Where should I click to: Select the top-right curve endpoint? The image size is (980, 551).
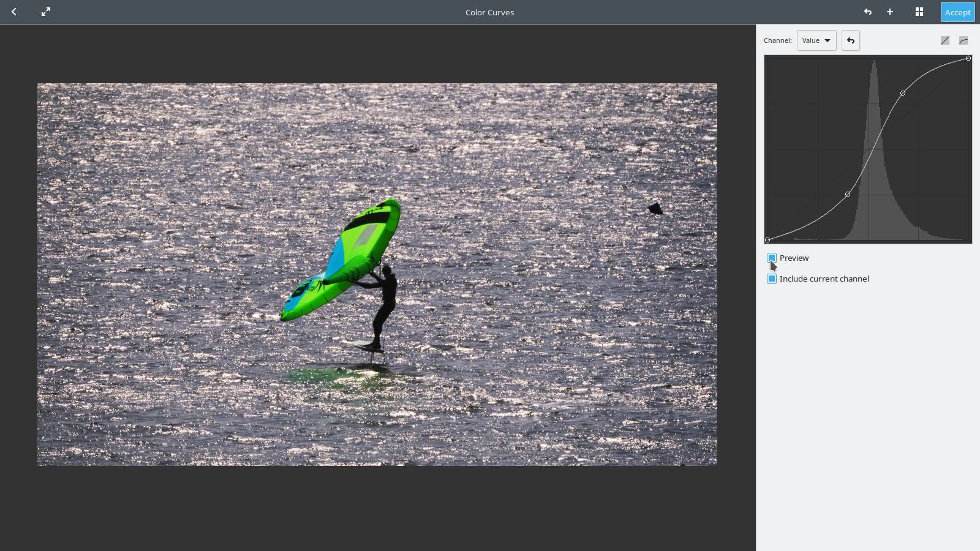[x=968, y=58]
